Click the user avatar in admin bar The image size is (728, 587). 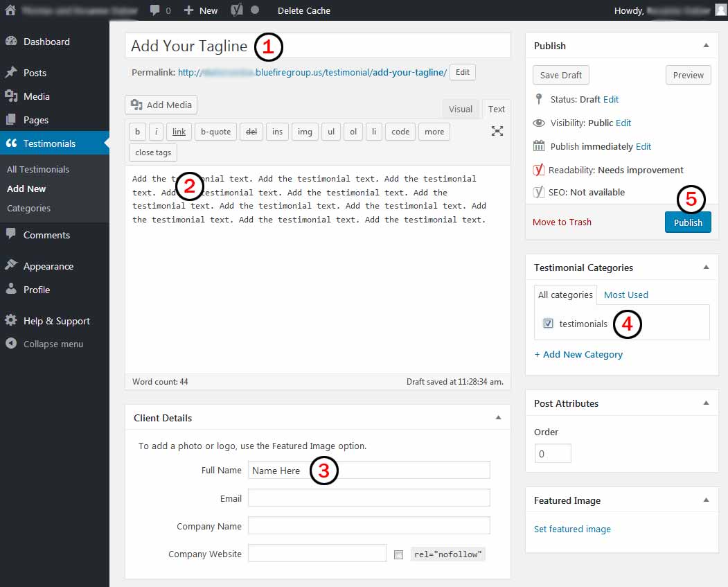click(721, 10)
